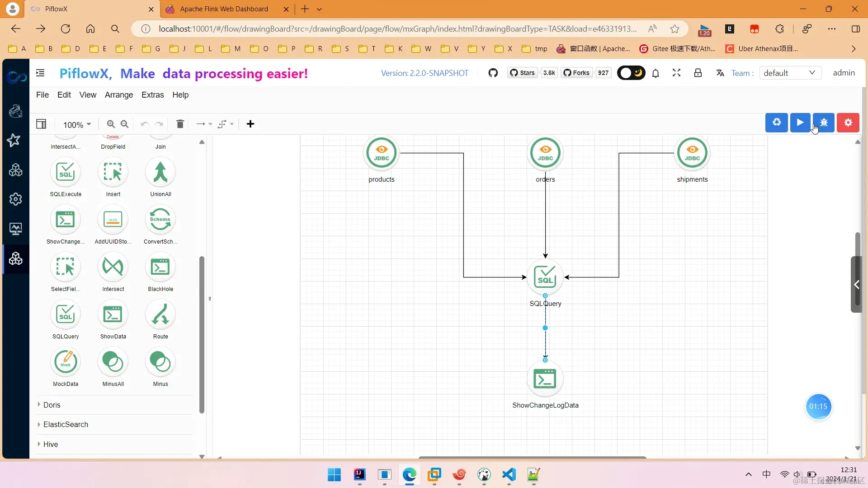Click the debug bug icon button
This screenshot has height=488, width=868.
coord(824,122)
